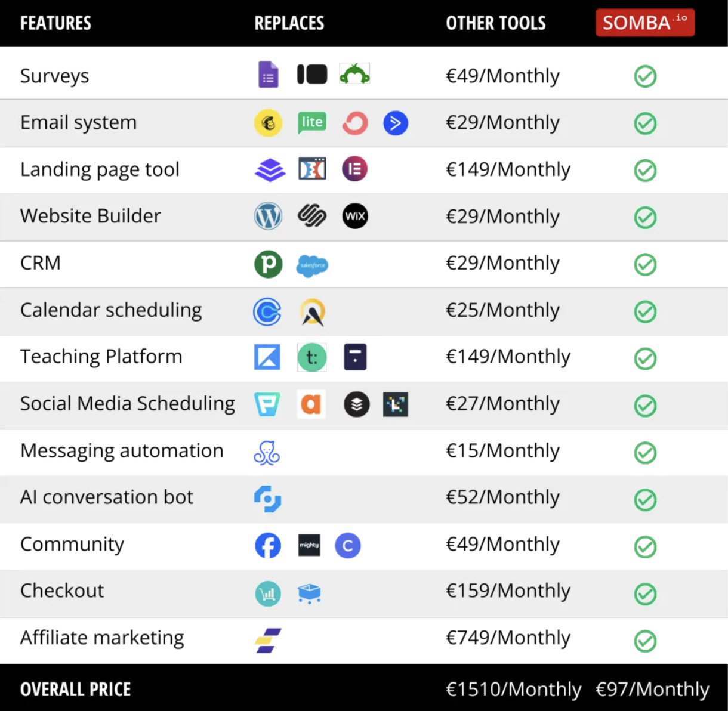This screenshot has width=728, height=711.
Task: Select the Squarespace logo icon
Action: coord(312,216)
